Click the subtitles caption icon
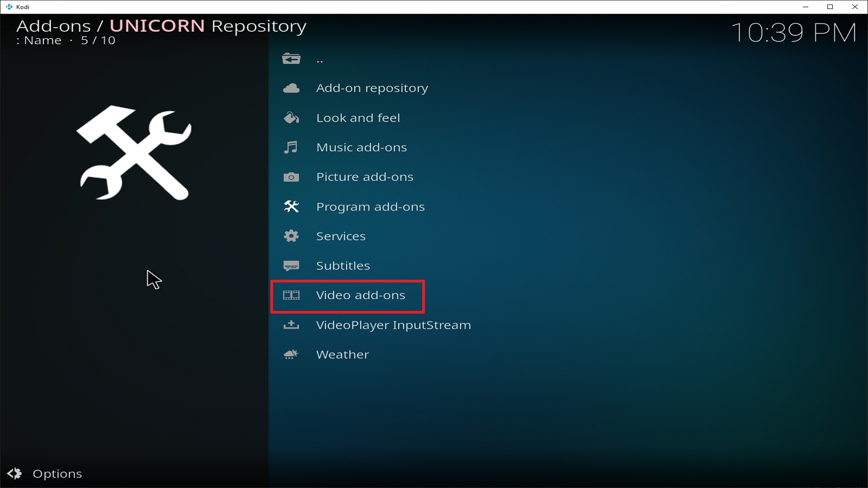Screen dimensions: 868x488 291,266
